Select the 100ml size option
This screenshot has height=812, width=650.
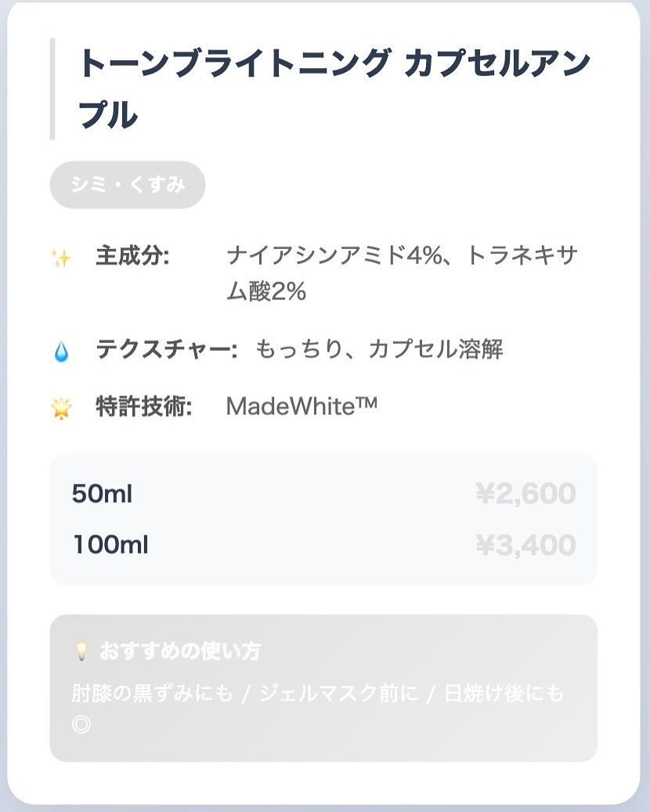pyautogui.click(x=110, y=544)
